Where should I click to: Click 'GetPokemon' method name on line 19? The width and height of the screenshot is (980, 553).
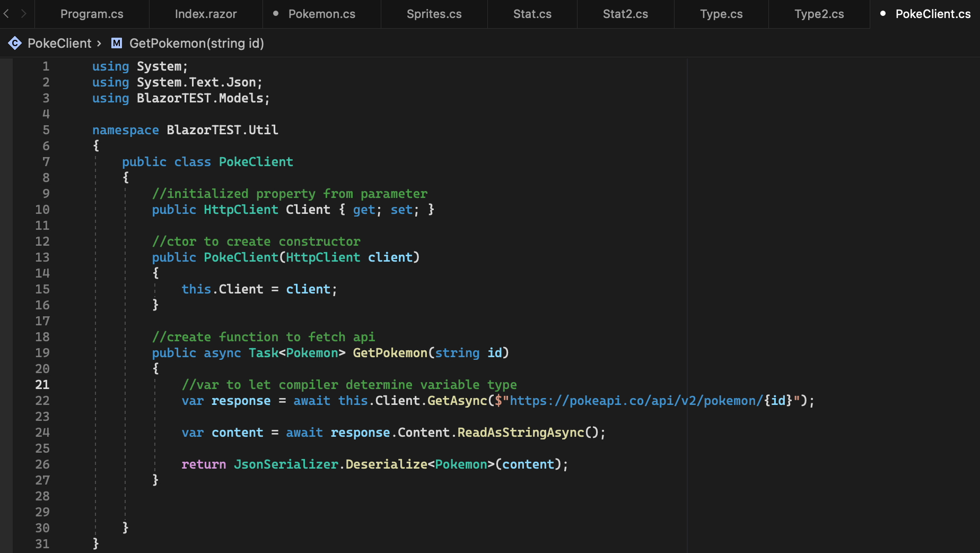click(x=390, y=353)
